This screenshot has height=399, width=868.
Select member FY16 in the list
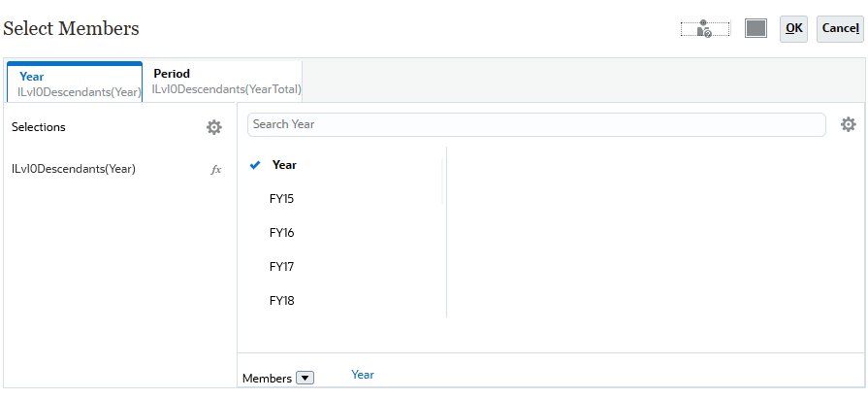point(281,233)
